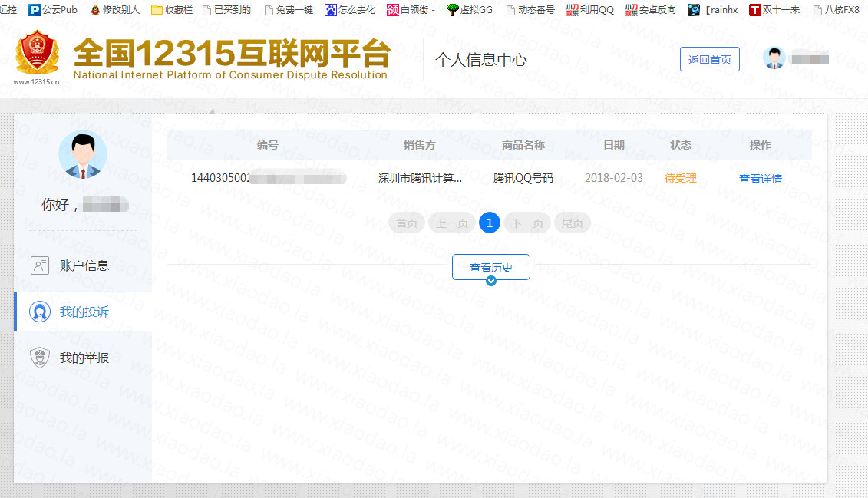Image resolution: width=868 pixels, height=498 pixels.
Task: Jump to last page with 尾页
Action: point(573,223)
